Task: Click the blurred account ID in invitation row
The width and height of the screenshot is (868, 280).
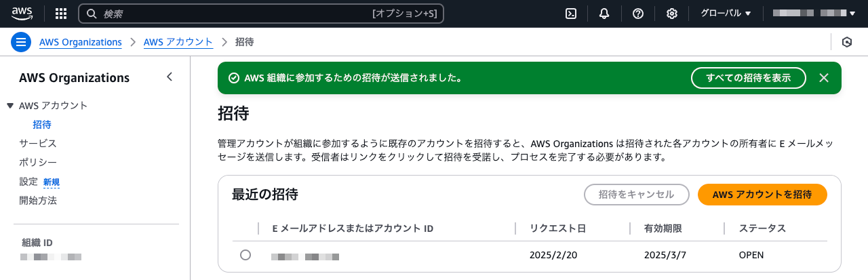Action: coord(305,256)
